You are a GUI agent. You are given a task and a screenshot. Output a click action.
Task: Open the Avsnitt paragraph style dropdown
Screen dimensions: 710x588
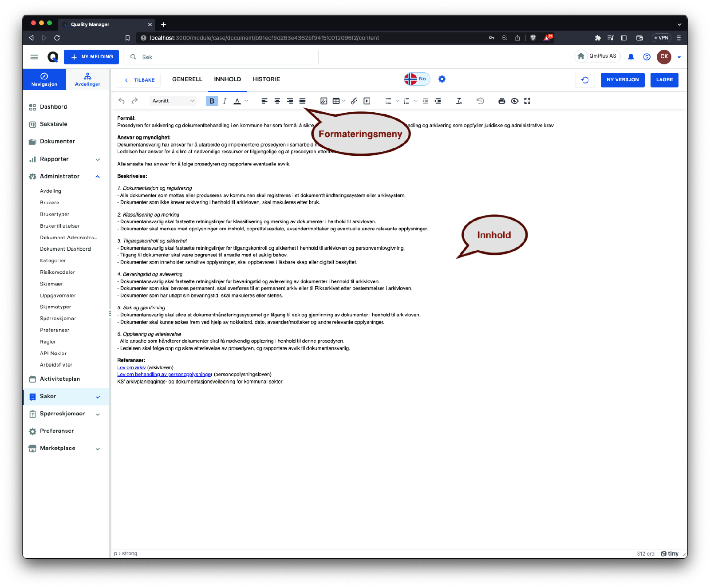pos(173,101)
